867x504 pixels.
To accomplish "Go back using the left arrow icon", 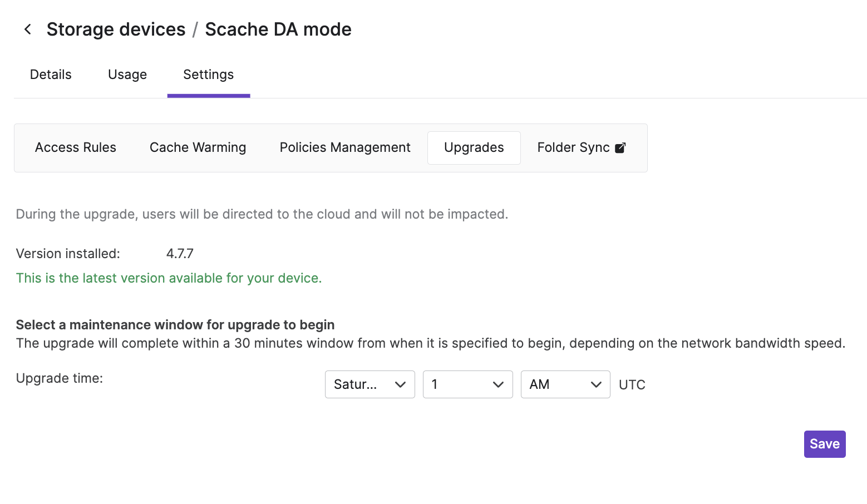I will click(28, 29).
